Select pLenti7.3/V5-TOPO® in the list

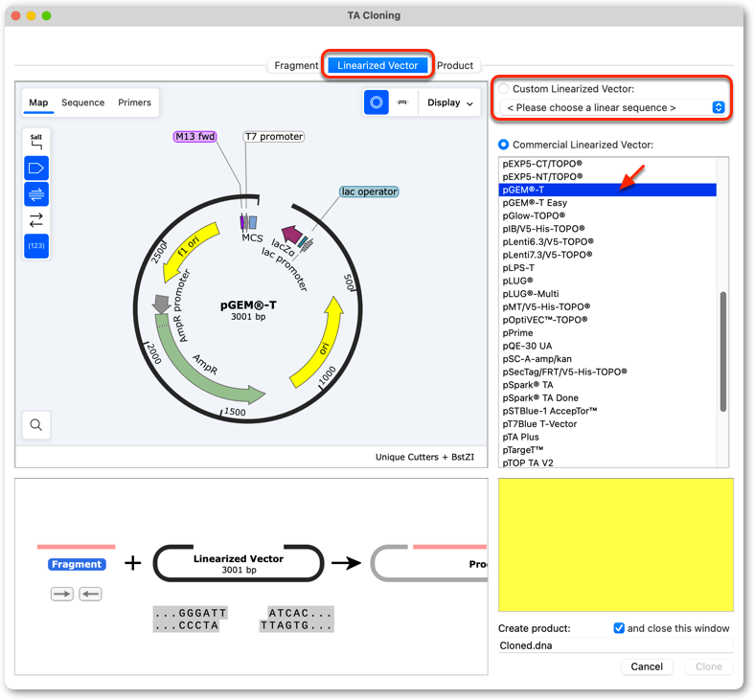(607, 255)
